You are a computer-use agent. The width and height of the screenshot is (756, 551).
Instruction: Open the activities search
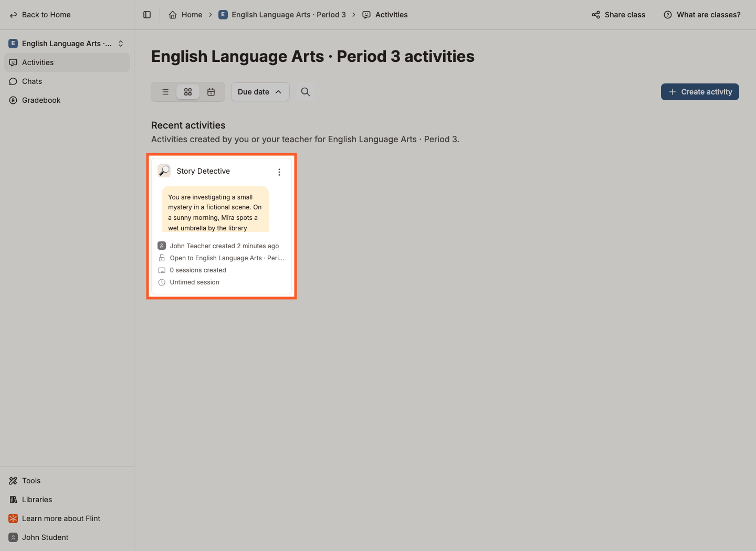click(306, 92)
